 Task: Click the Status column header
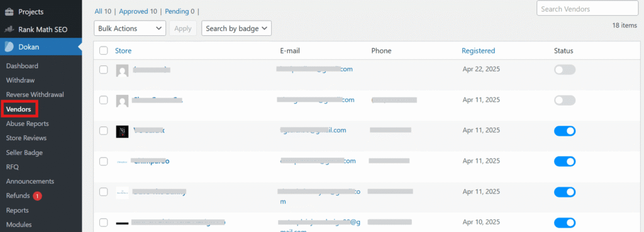pos(563,51)
